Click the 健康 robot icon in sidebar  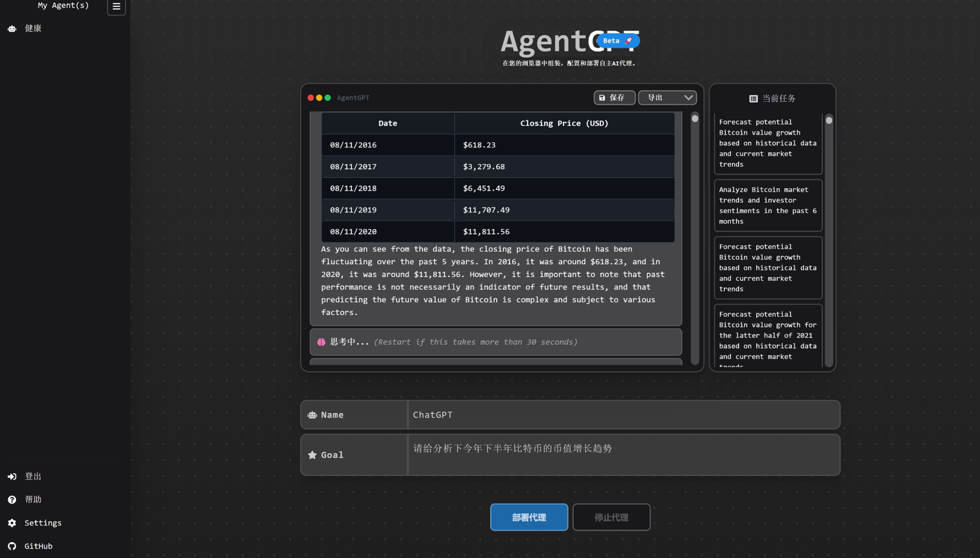pos(12,28)
